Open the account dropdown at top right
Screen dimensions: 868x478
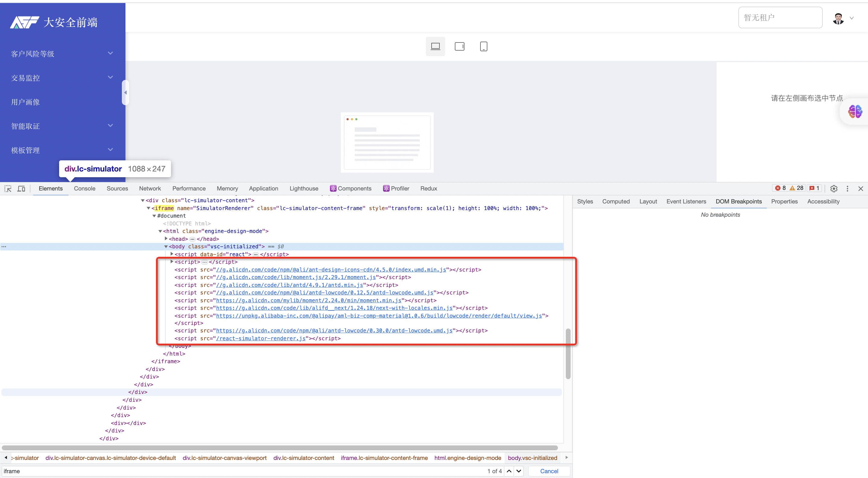(x=852, y=18)
